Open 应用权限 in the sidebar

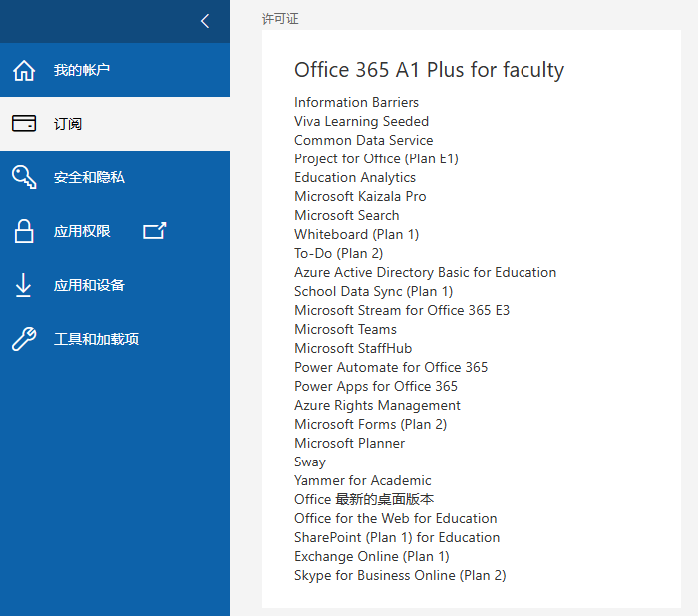click(x=115, y=231)
